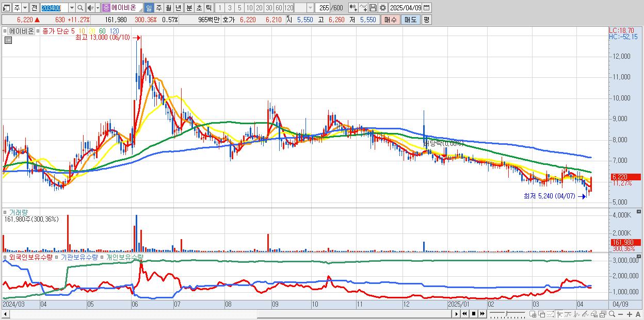Click the small flag before 시 open price
Image resolution: width=644 pixels, height=320 pixels.
287,17
